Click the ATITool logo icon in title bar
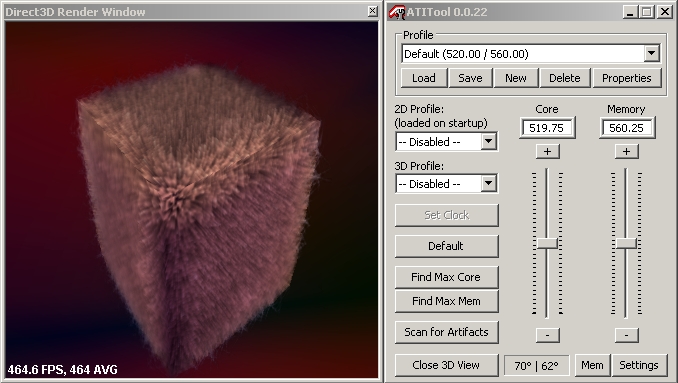This screenshot has height=383, width=678. tap(396, 12)
